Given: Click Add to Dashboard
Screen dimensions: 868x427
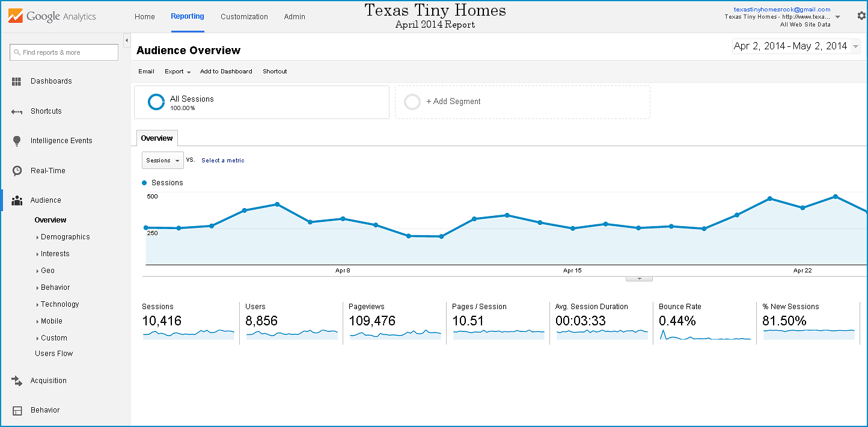Looking at the screenshot, I should click(226, 72).
